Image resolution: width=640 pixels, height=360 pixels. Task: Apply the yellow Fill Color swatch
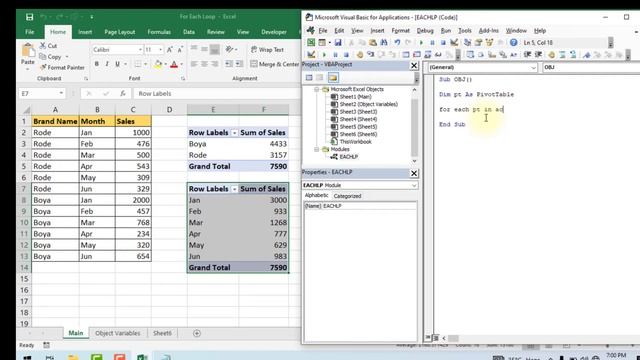click(158, 64)
